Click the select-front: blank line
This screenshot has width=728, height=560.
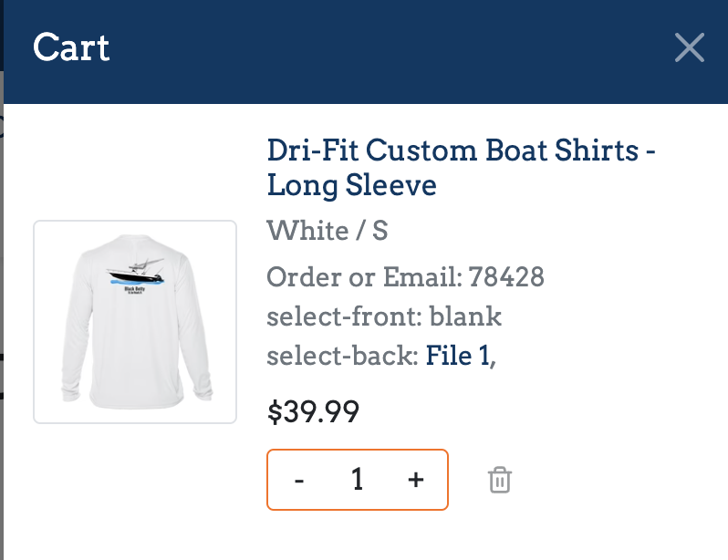[384, 316]
